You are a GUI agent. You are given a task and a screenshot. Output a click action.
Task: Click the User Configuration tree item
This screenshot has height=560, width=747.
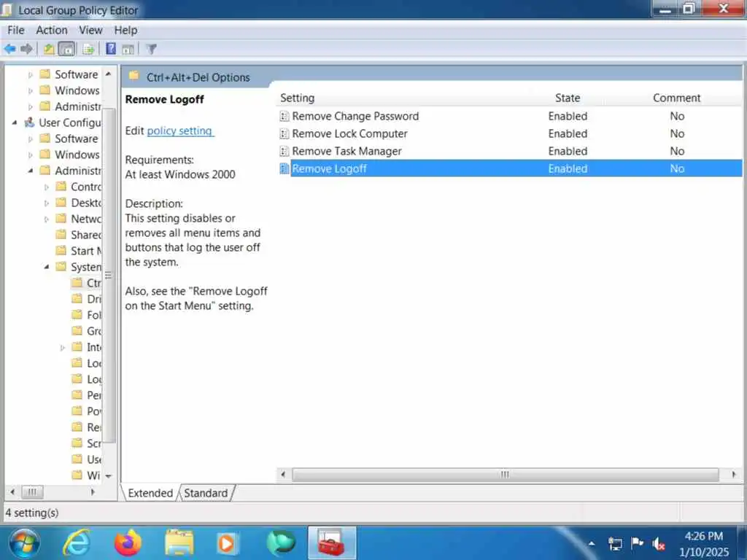63,122
